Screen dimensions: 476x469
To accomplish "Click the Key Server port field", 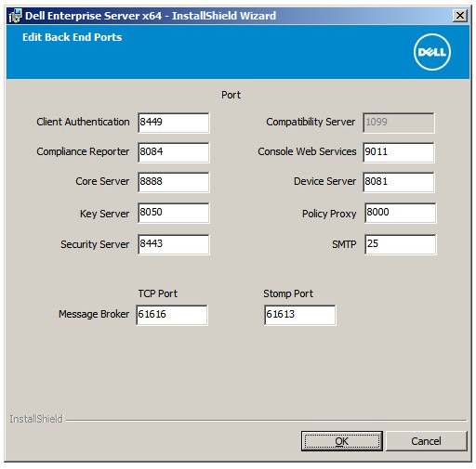I will pyautogui.click(x=174, y=213).
